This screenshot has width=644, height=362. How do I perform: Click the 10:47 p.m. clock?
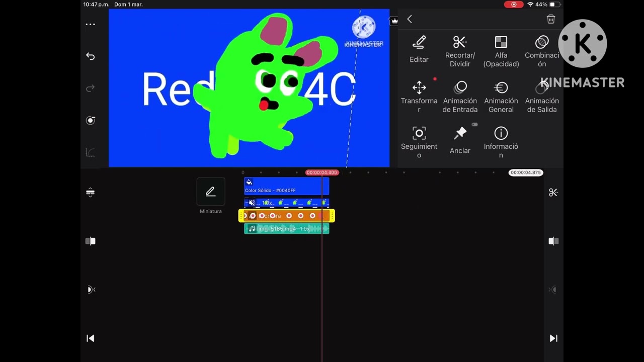coord(97,5)
